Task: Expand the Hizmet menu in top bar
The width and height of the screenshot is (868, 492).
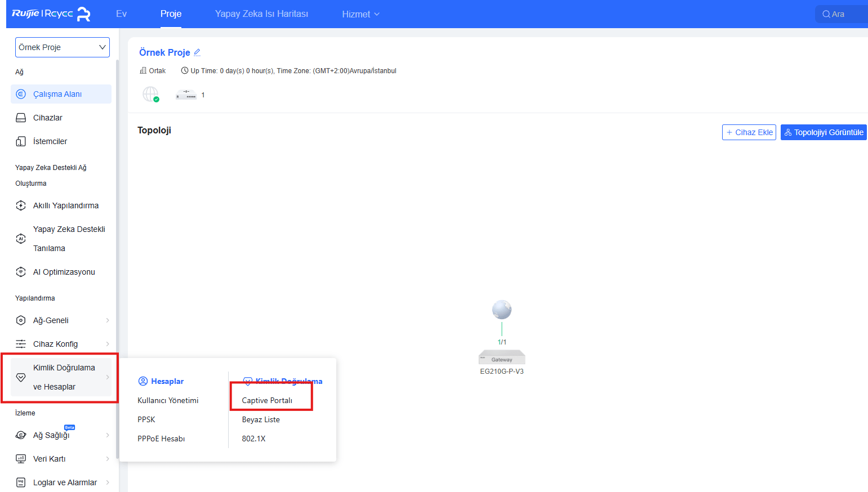Action: (360, 14)
